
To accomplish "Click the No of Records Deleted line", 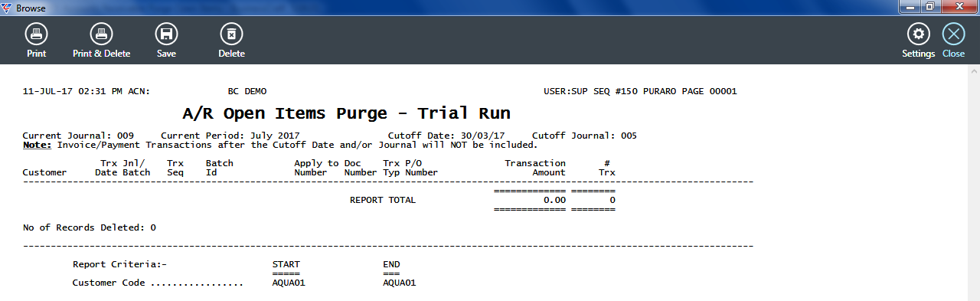I will point(90,227).
